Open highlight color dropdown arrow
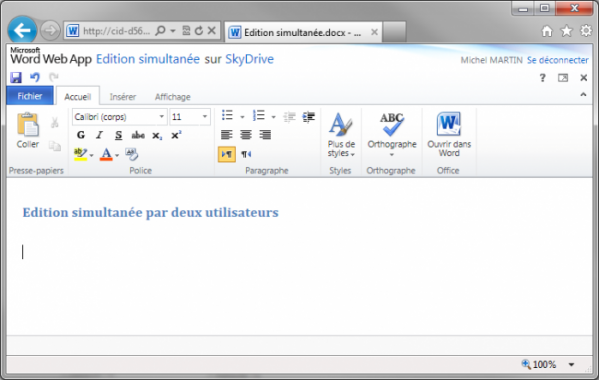The image size is (599, 380). pos(91,155)
